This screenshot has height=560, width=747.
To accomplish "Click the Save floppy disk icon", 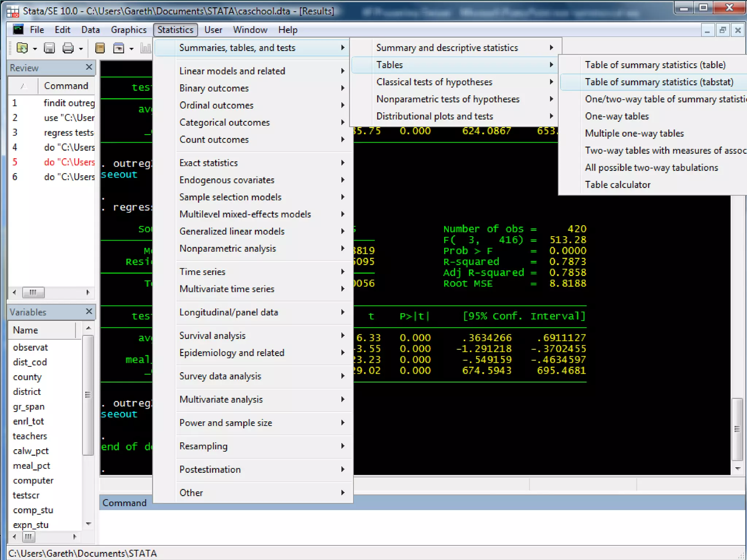I will point(49,48).
